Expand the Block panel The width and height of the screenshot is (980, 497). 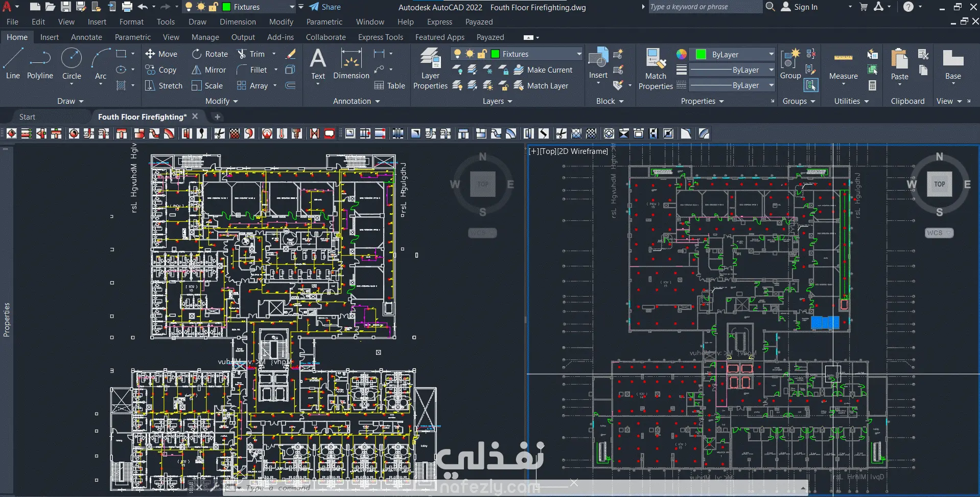[x=610, y=101]
